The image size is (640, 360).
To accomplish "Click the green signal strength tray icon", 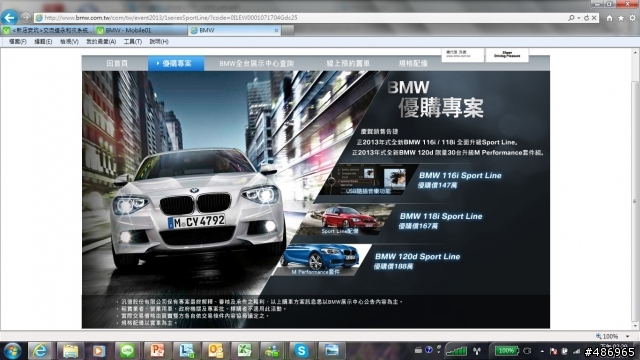I will click(x=456, y=351).
